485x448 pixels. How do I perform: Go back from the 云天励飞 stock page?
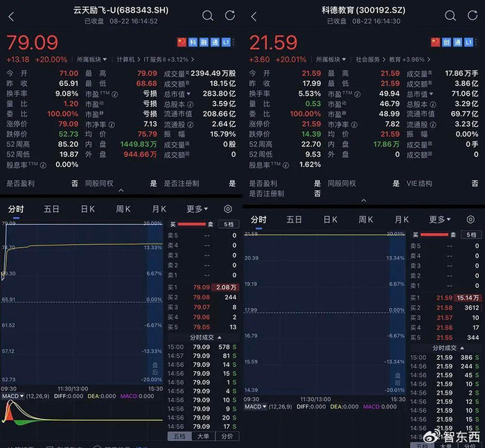pyautogui.click(x=12, y=17)
